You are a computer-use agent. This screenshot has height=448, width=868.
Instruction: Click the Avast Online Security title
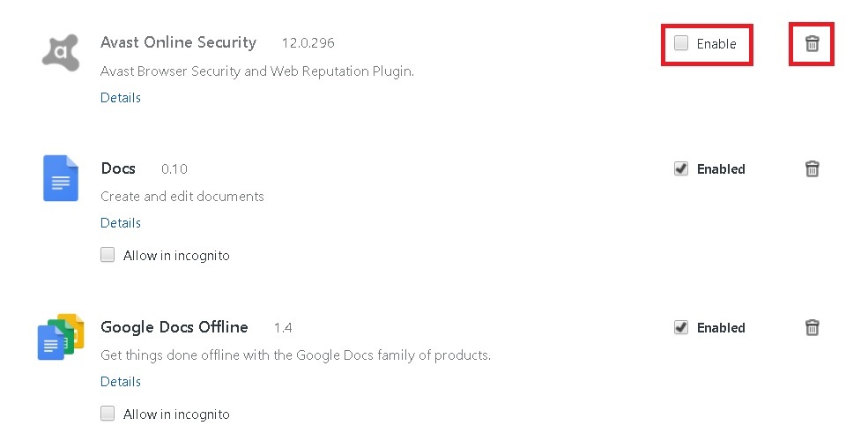(x=178, y=42)
